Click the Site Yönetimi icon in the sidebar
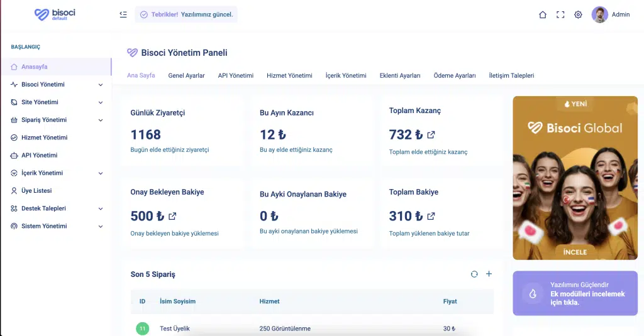 [x=14, y=102]
